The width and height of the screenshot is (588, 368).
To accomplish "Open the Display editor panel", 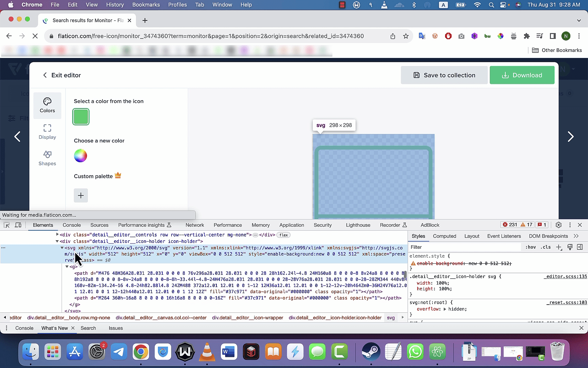I will coord(47,132).
